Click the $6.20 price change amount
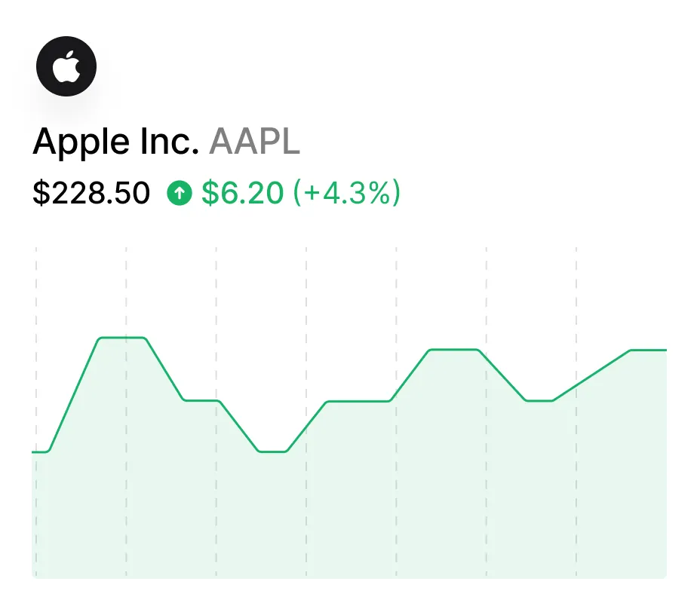The width and height of the screenshot is (700, 612). click(243, 194)
